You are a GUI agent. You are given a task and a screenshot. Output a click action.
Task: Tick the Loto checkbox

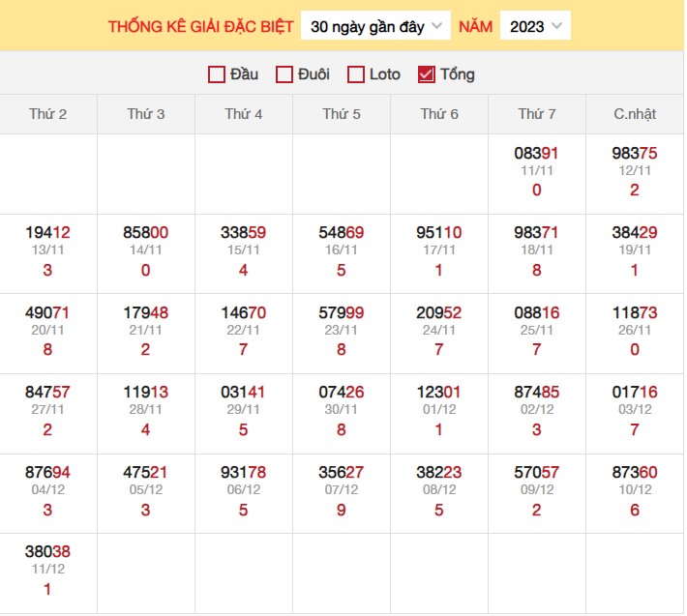click(356, 74)
